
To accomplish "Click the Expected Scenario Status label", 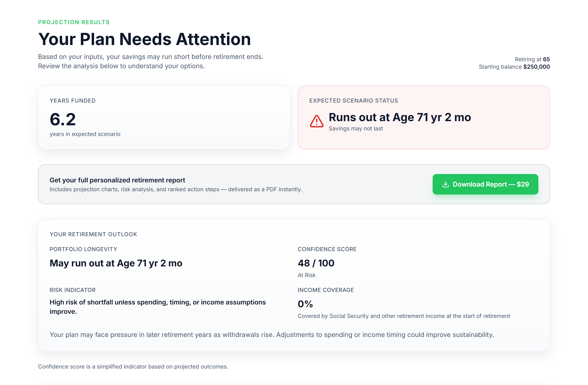I will pos(354,101).
